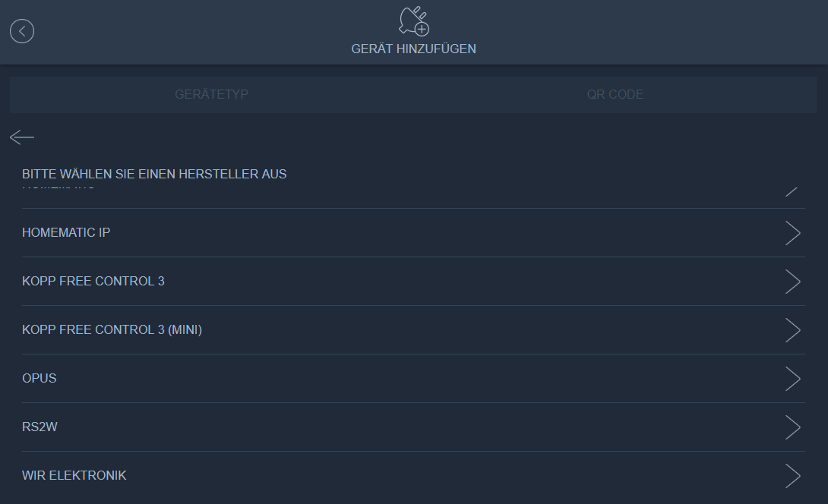The height and width of the screenshot is (504, 828).
Task: Click the circled back button in header
Action: tap(22, 31)
